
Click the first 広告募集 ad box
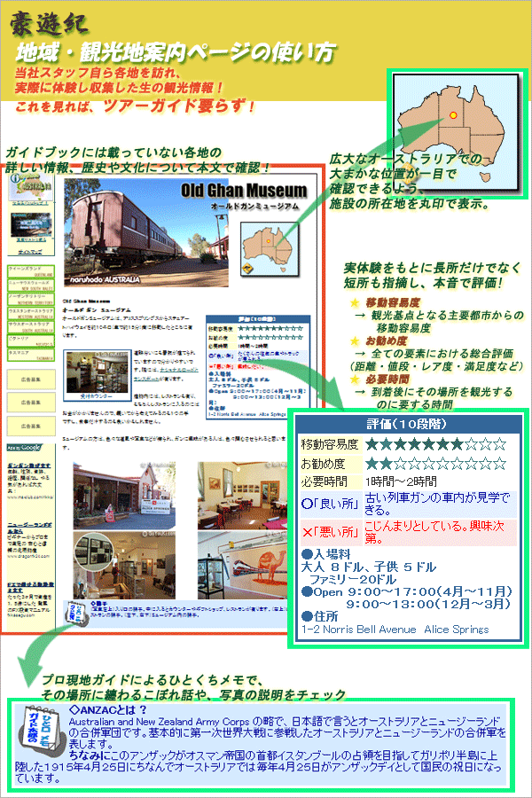click(x=31, y=379)
